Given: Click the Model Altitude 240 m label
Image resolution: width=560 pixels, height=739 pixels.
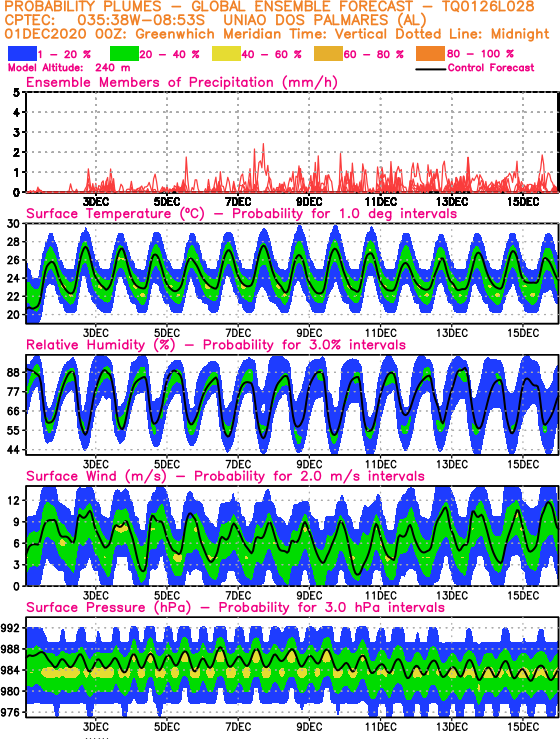Looking at the screenshot, I should point(69,68).
